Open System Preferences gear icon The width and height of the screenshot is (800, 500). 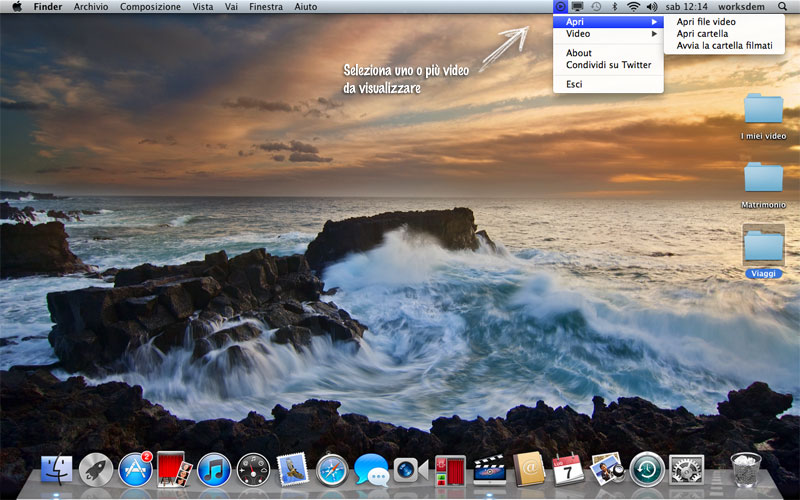point(686,470)
